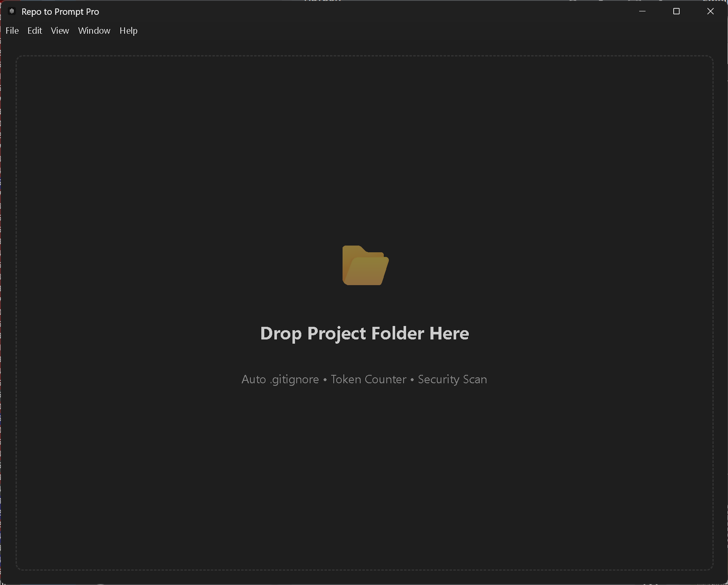Open the Help menu
The width and height of the screenshot is (728, 585).
[128, 31]
